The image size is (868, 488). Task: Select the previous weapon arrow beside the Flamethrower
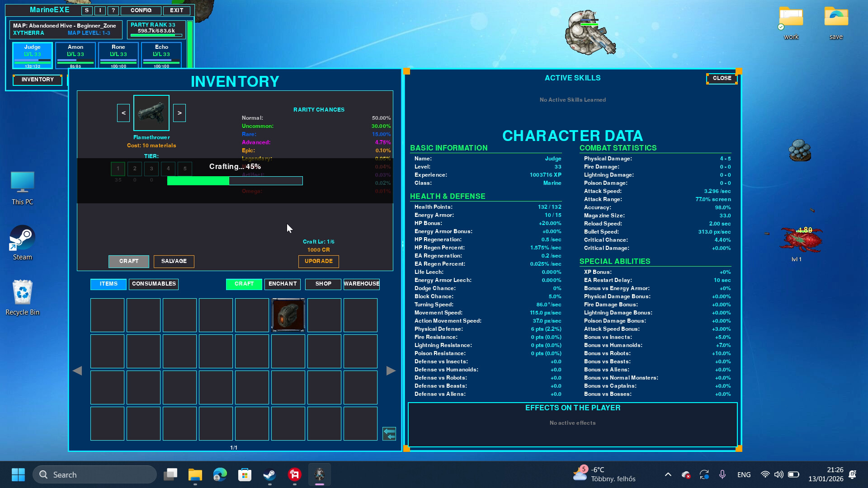coord(123,113)
